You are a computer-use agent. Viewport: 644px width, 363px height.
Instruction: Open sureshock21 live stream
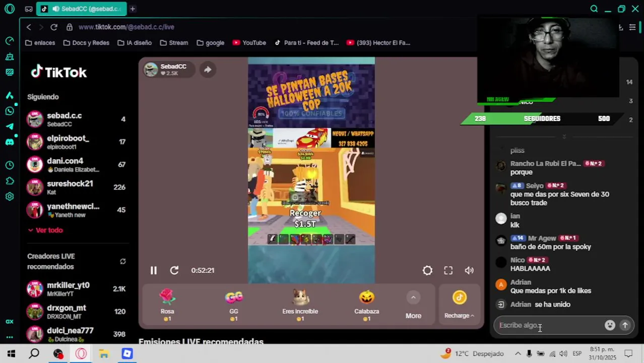point(77,187)
